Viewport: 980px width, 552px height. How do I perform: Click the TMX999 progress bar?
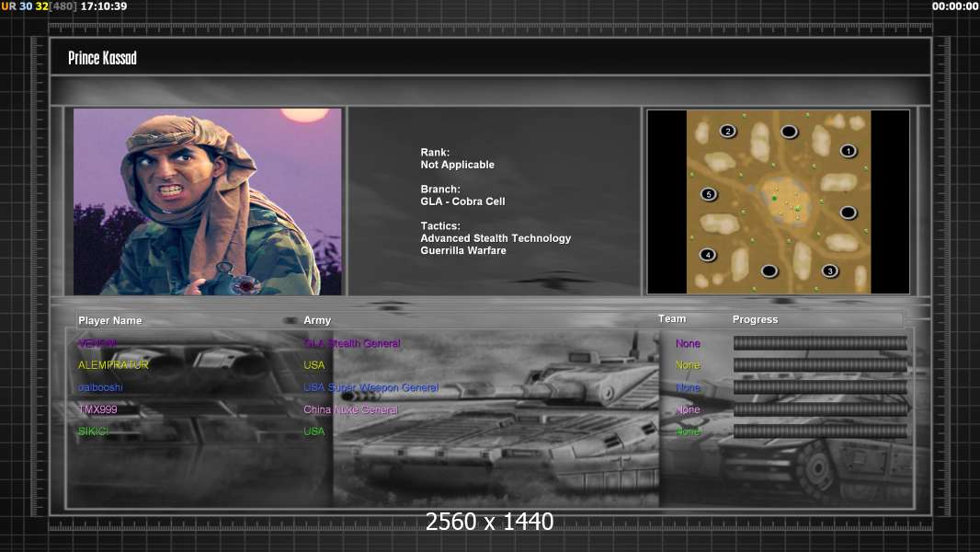[x=820, y=409]
